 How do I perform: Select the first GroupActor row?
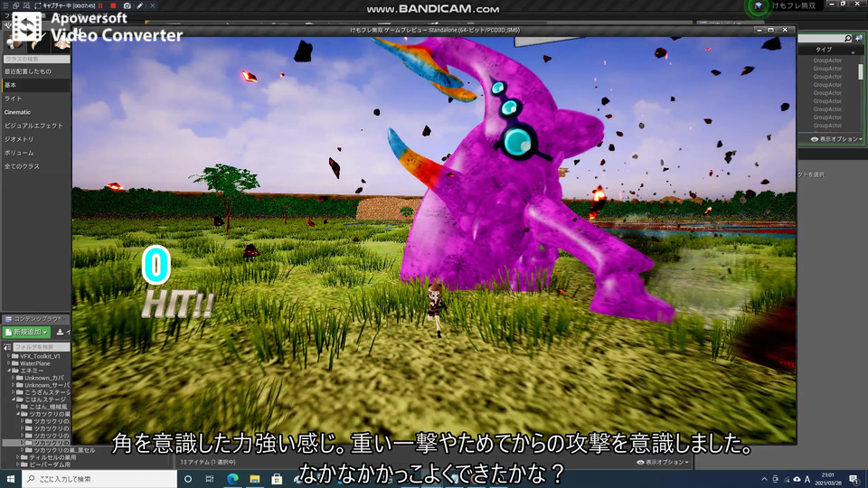(x=827, y=61)
